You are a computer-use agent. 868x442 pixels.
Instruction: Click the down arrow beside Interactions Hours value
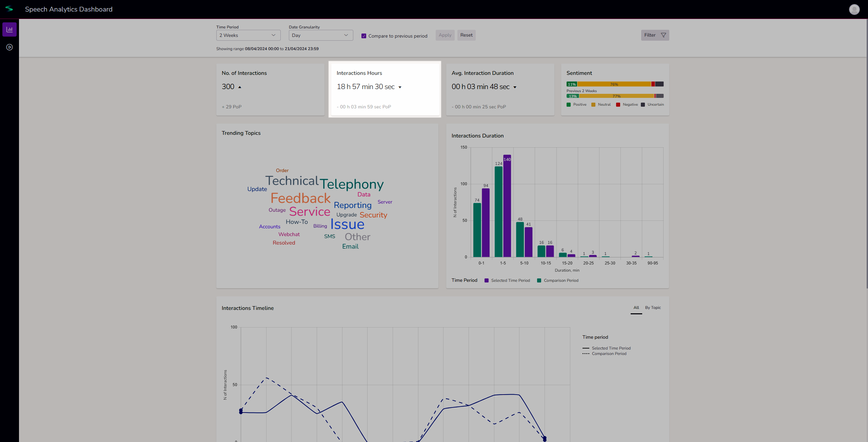click(400, 87)
